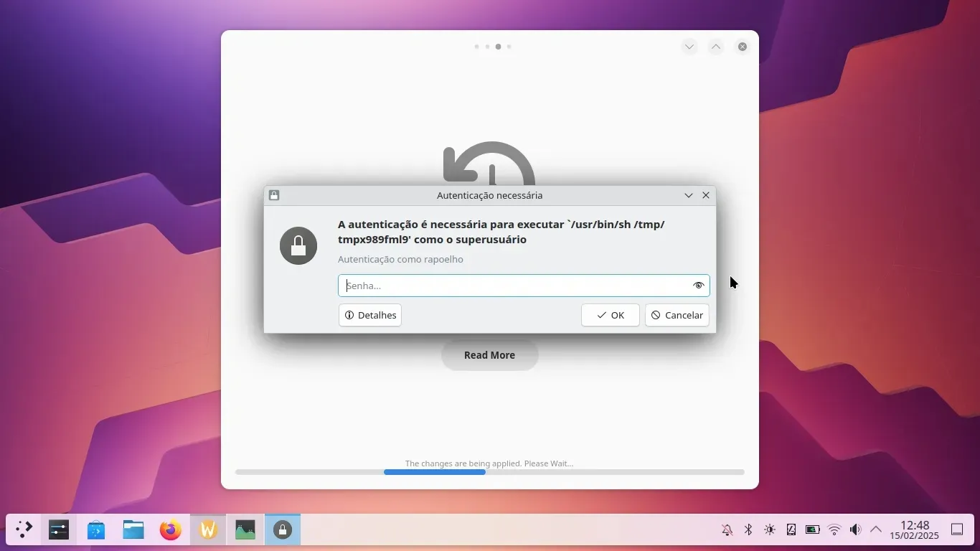The width and height of the screenshot is (980, 551).
Task: Toggle notifications with the bell icon
Action: [727, 529]
